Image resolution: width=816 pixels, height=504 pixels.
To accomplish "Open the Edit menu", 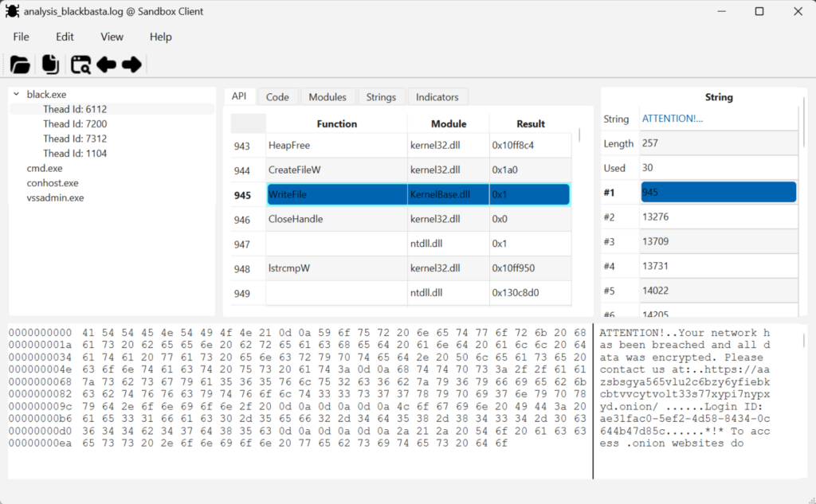I will [65, 37].
